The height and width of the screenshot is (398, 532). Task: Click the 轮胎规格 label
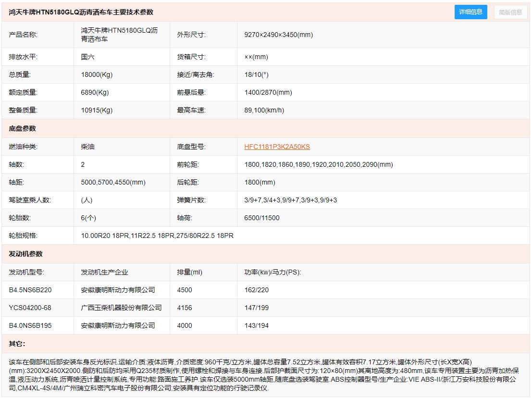coord(23,236)
